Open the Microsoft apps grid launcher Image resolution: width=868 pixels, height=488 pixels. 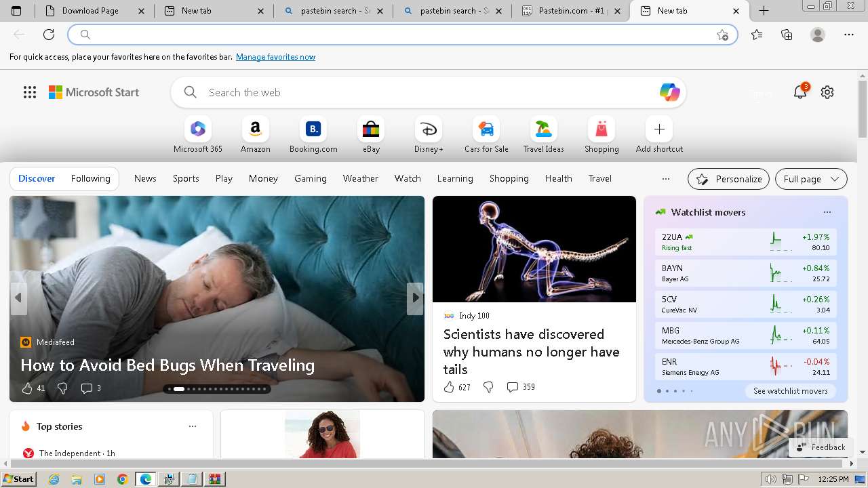tap(30, 92)
